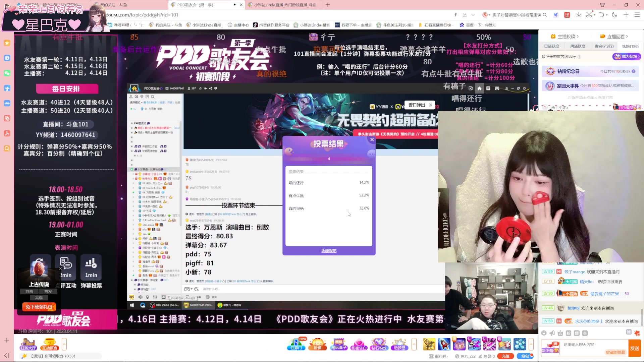Click the ranking help question mark
This screenshot has width=644, height=362.
click(x=579, y=57)
